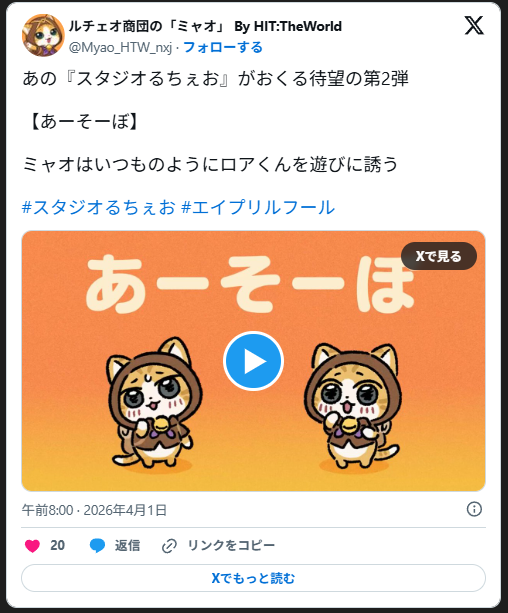Click リンクをコピー text

point(232,545)
